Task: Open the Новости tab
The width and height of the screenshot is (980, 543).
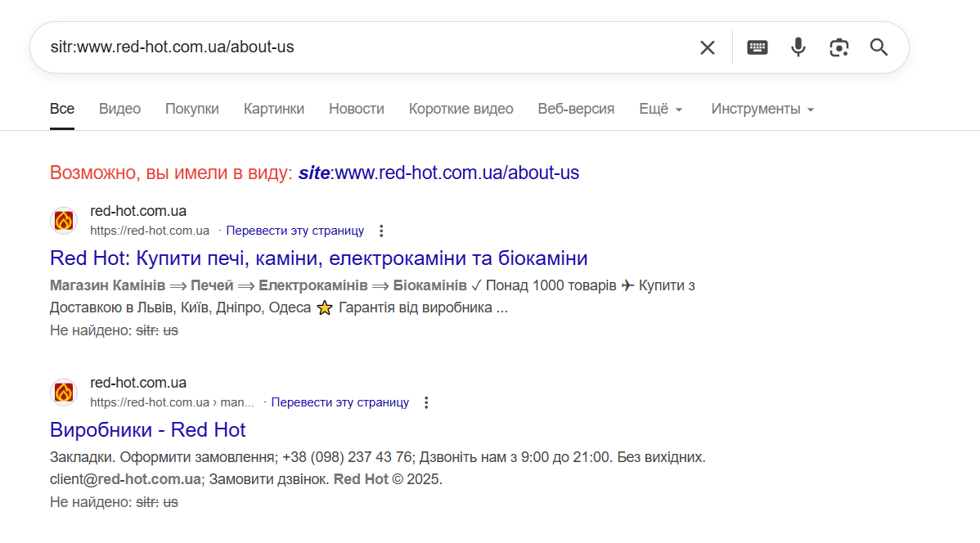Action: coord(356,109)
